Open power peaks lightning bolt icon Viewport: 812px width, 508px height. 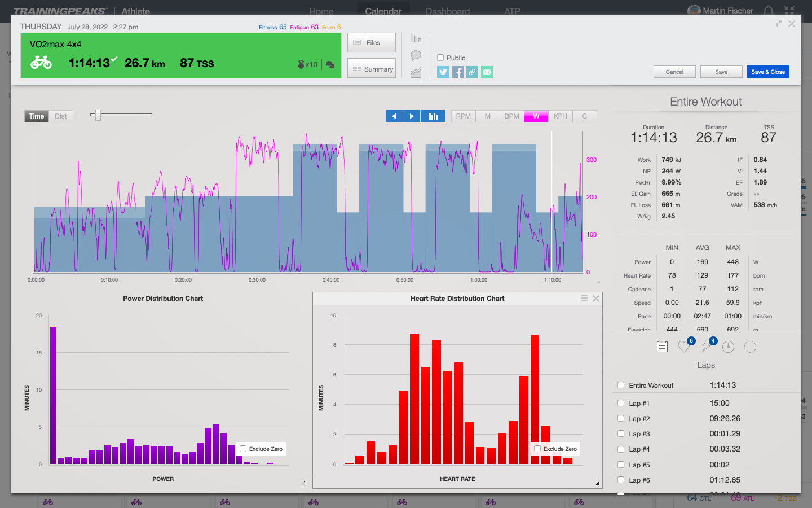(x=706, y=347)
